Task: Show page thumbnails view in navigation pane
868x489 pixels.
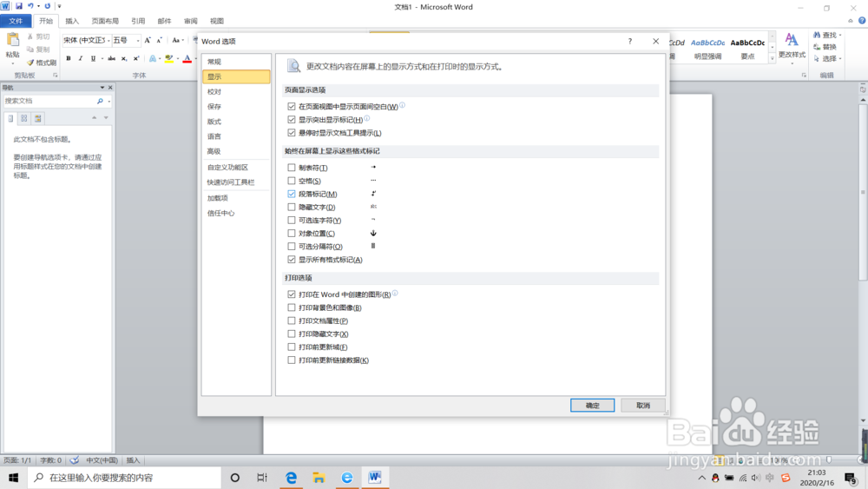Action: pos(23,118)
